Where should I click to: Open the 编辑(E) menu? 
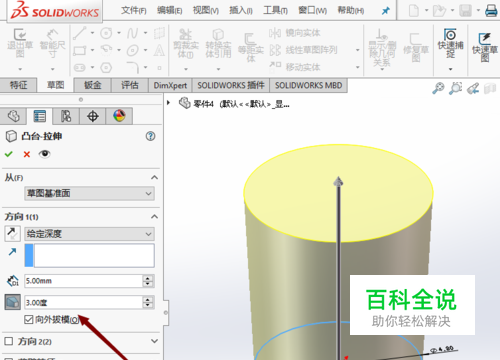(169, 10)
